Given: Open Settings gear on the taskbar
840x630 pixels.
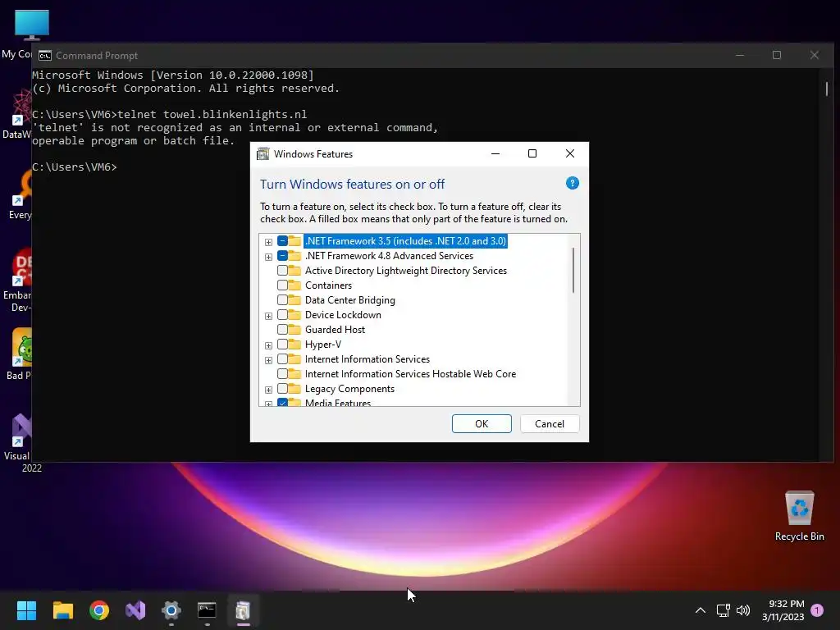Looking at the screenshot, I should [171, 610].
